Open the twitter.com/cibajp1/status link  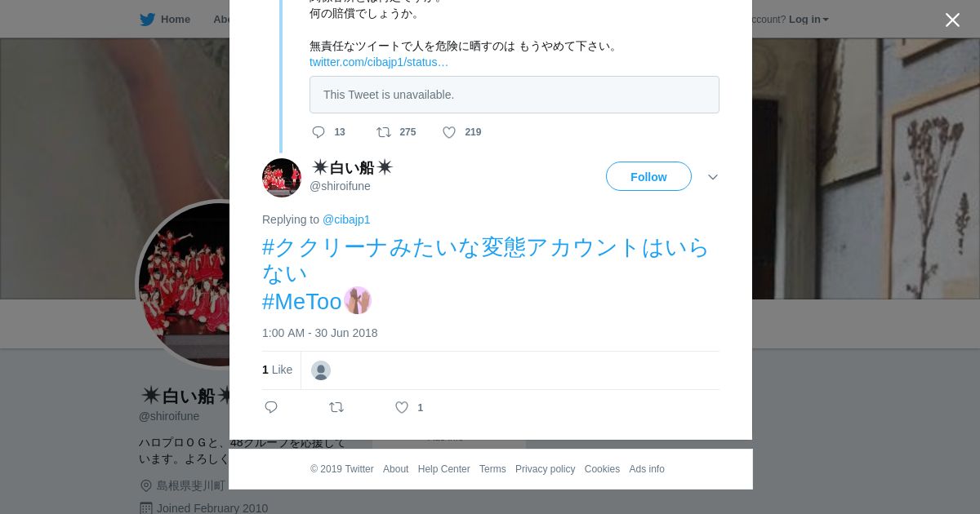pos(379,62)
